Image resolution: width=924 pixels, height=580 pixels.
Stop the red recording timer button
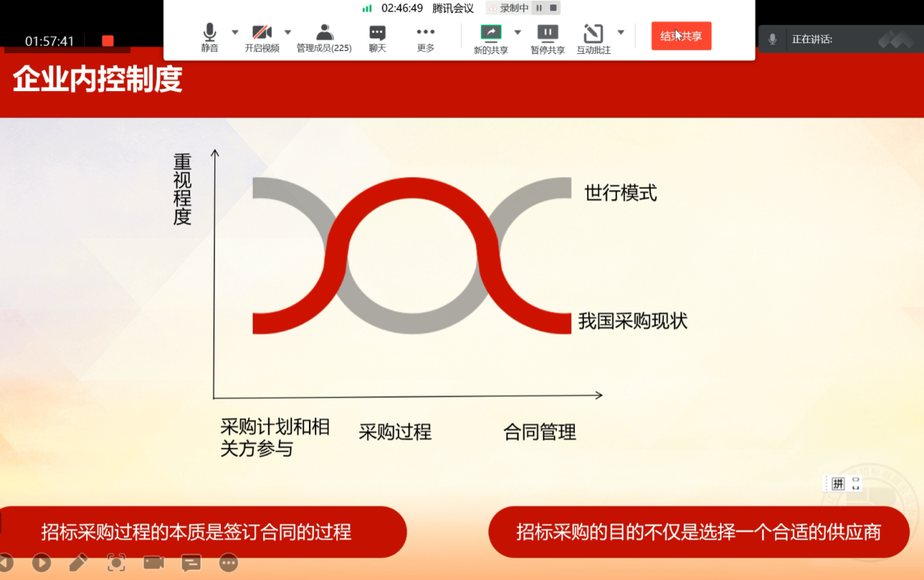[108, 41]
